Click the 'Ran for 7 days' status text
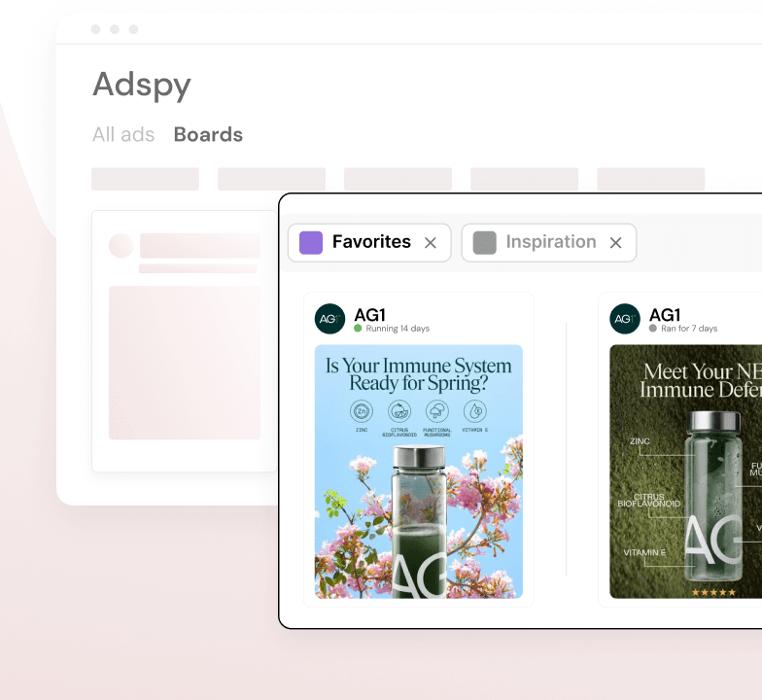Image resolution: width=762 pixels, height=700 pixels. click(x=689, y=329)
